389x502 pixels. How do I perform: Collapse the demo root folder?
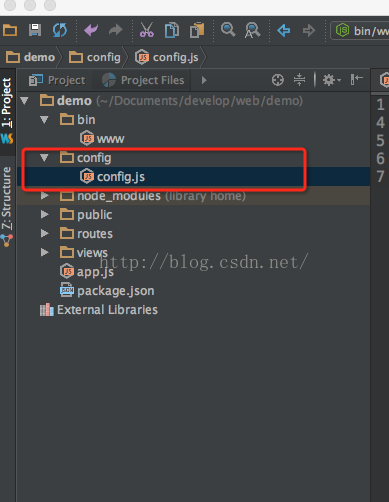[x=24, y=100]
